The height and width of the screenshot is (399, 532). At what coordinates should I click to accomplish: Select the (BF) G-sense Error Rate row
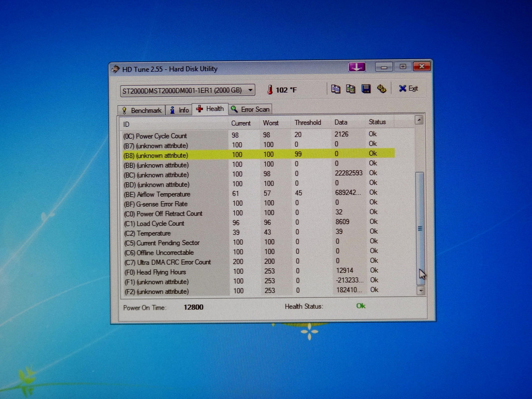coord(259,203)
